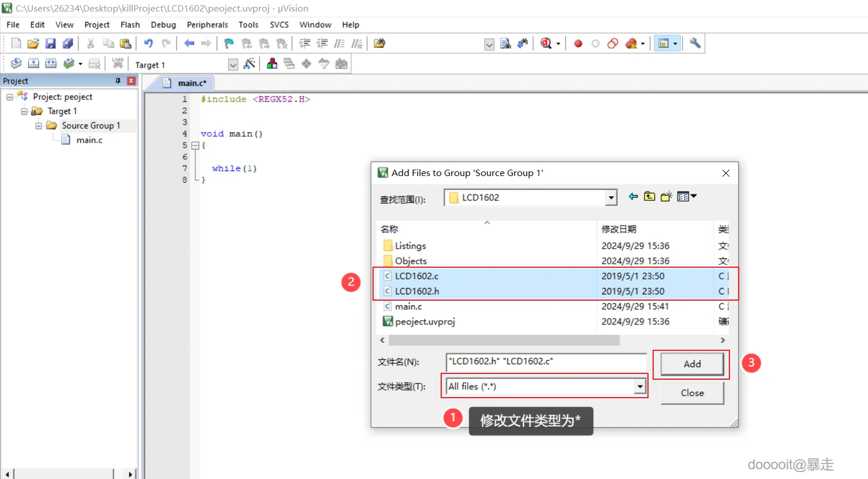This screenshot has height=479, width=868.
Task: Click the Copy icon in toolbar
Action: coord(108,43)
